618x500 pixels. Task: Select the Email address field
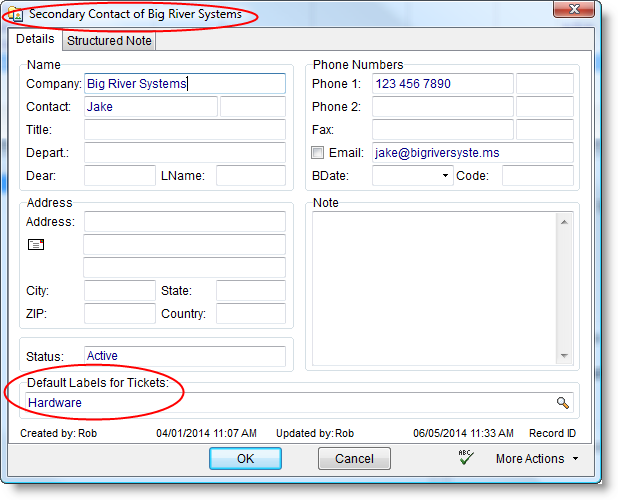click(x=472, y=153)
